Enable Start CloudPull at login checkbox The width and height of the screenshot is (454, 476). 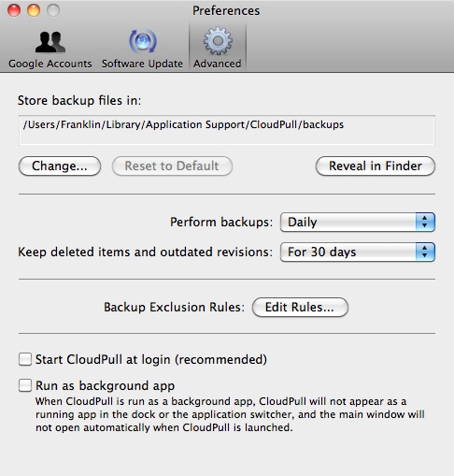[25, 359]
